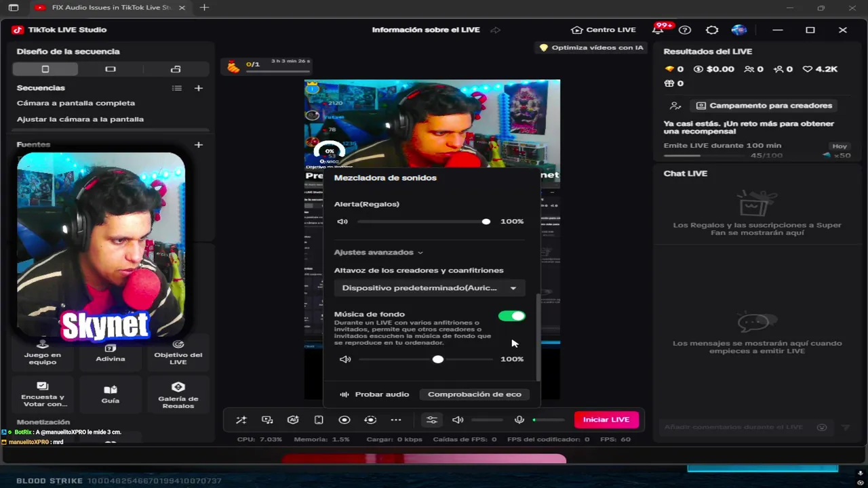Screen dimensions: 868x488
Task: Click the likes heart icon showing 4.2K
Action: click(807, 69)
